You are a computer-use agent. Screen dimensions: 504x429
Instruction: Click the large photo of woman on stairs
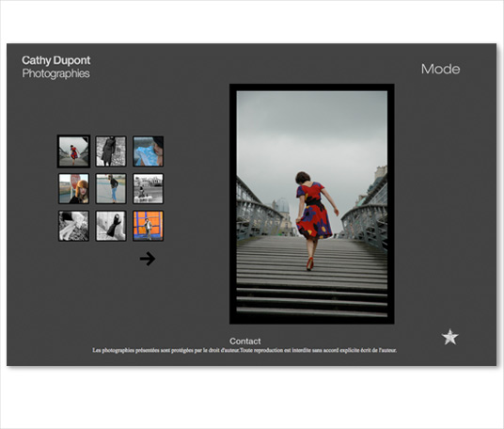point(312,204)
